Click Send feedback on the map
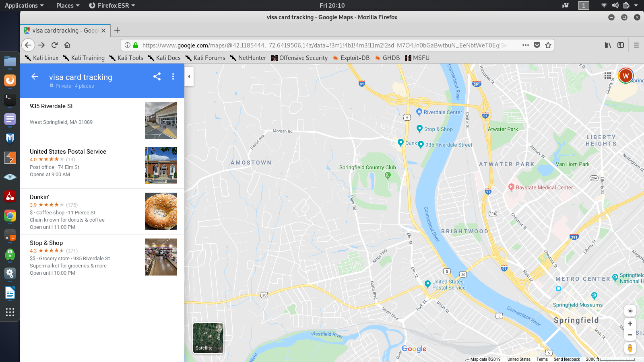 point(567,359)
